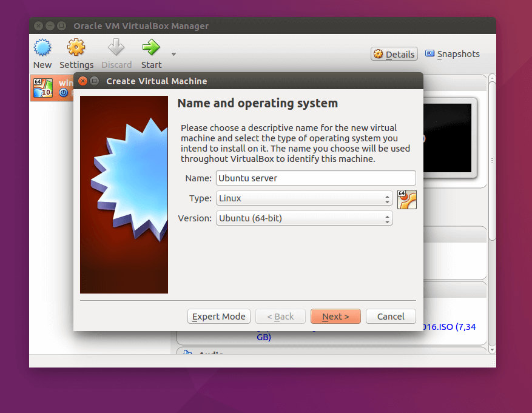Click the green Start arrow icon
The height and width of the screenshot is (413, 532).
(x=151, y=47)
